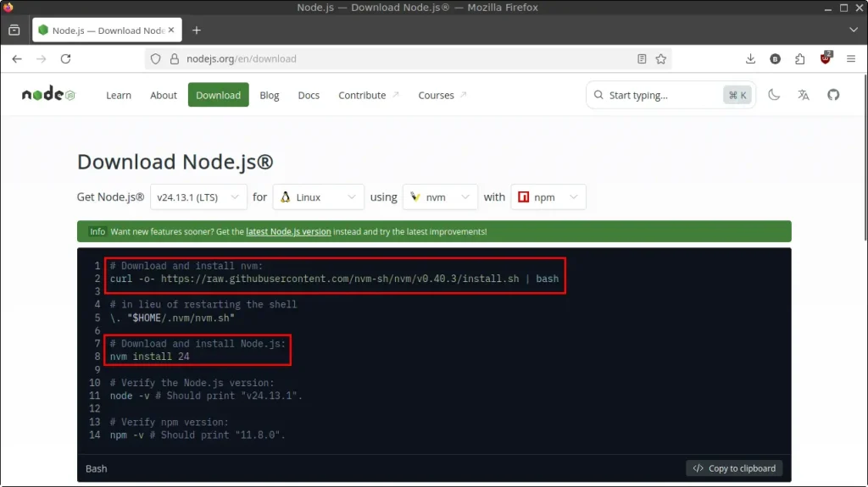868x487 pixels.
Task: Click the 'Download Node.js®' heading
Action: 175,162
